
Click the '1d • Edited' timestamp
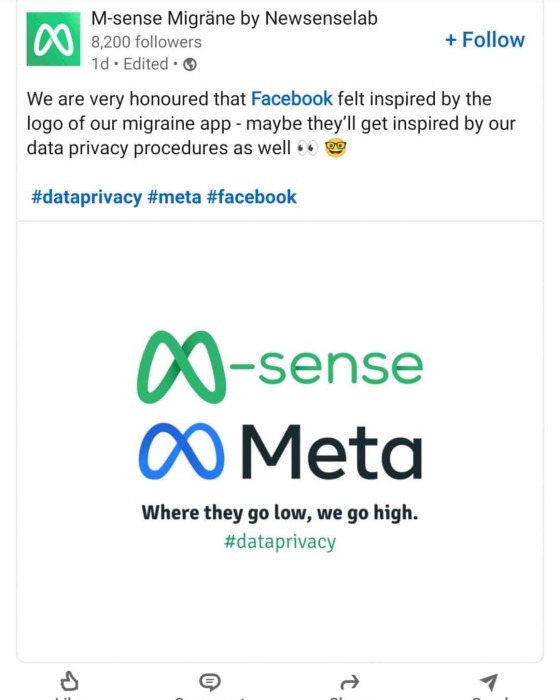click(x=130, y=64)
